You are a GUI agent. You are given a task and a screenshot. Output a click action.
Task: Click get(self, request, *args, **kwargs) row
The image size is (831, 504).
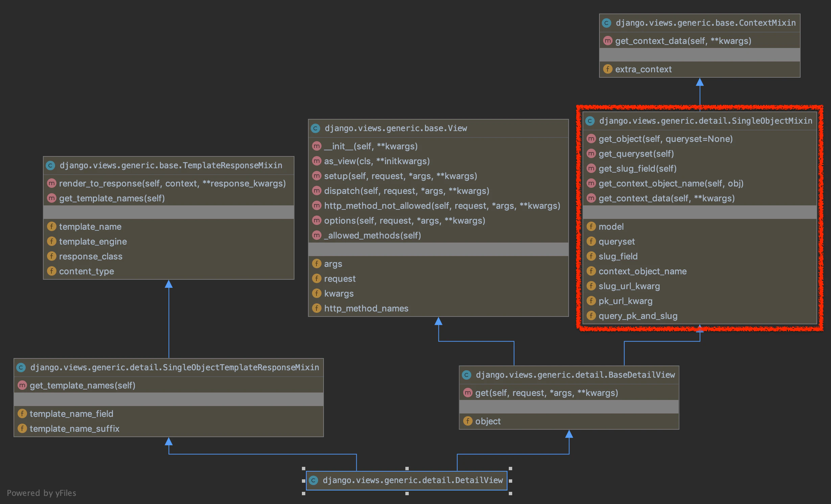[x=569, y=393]
